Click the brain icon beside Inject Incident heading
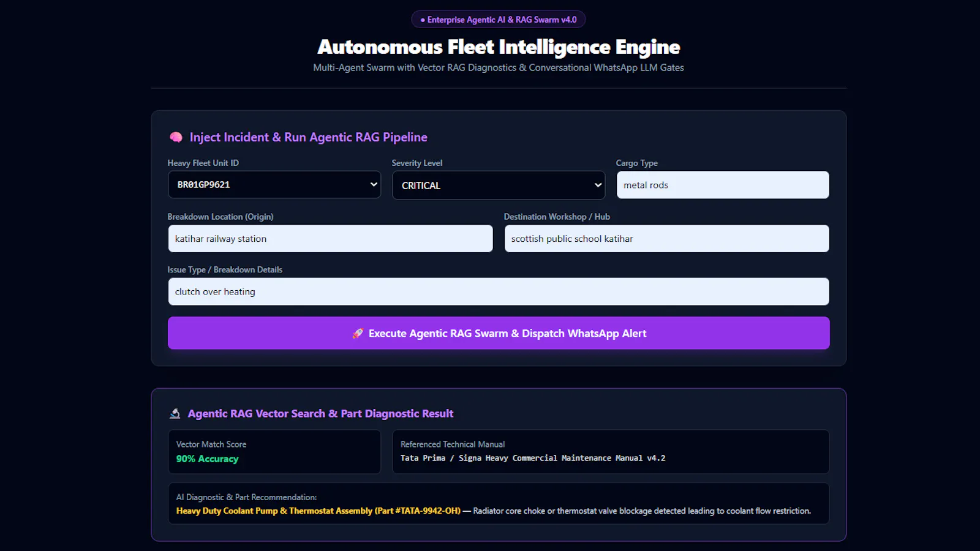The width and height of the screenshot is (980, 551). (176, 137)
